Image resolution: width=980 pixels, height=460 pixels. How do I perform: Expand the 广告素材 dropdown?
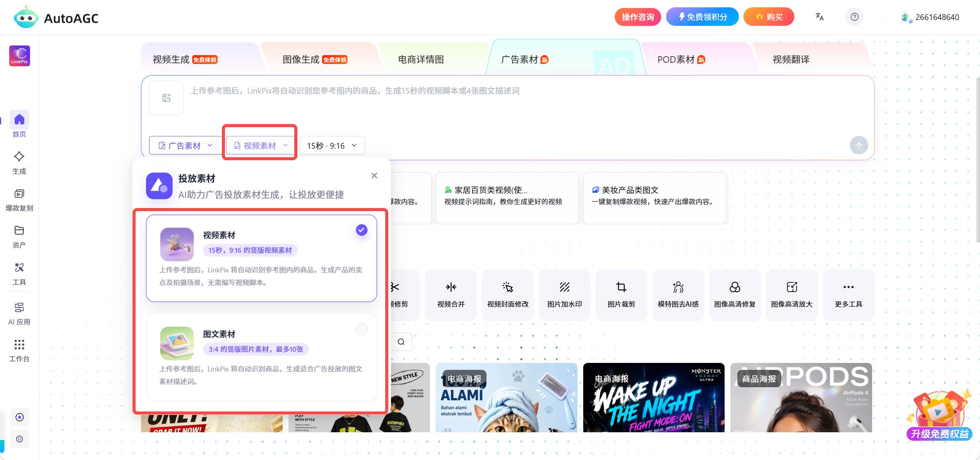pyautogui.click(x=185, y=146)
